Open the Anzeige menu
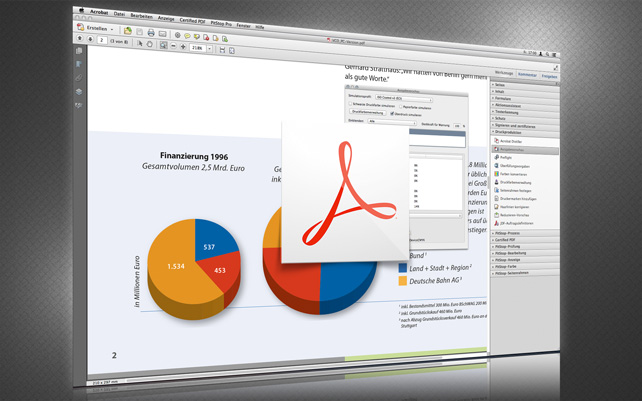The image size is (642, 401). click(166, 18)
